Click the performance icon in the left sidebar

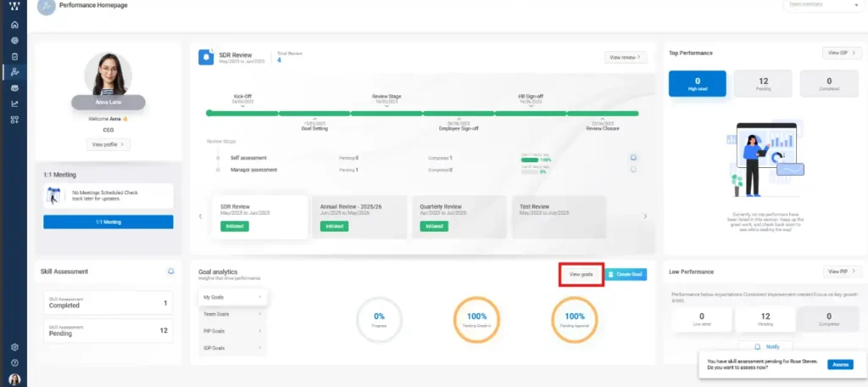[x=14, y=72]
